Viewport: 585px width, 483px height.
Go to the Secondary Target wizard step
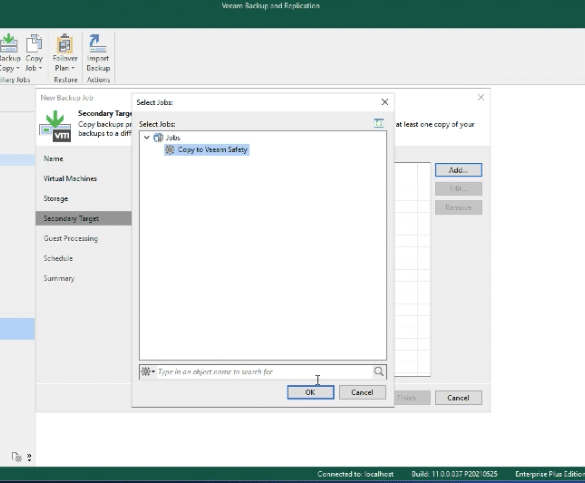84,218
